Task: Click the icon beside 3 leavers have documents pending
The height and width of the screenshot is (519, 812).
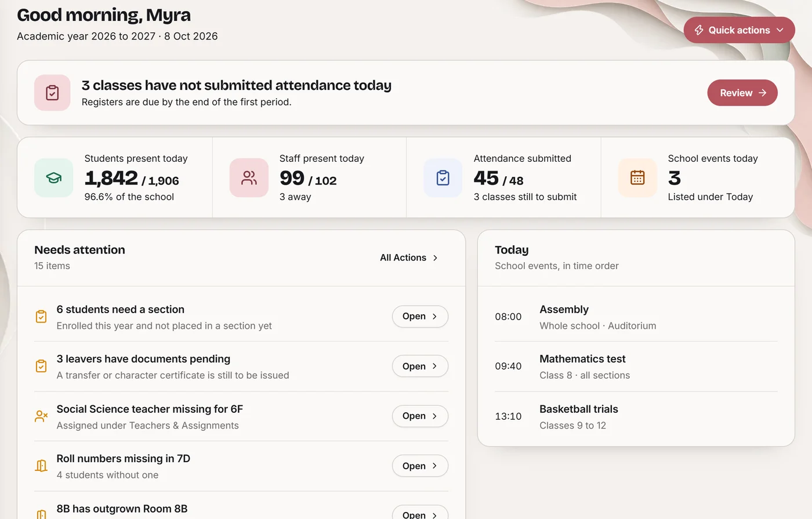Action: (41, 366)
